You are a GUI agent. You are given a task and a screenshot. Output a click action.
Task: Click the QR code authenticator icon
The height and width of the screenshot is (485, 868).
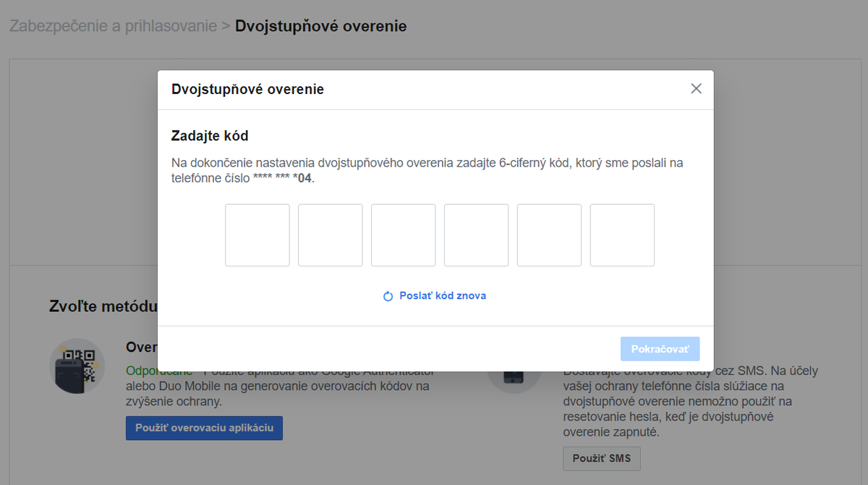pyautogui.click(x=77, y=366)
